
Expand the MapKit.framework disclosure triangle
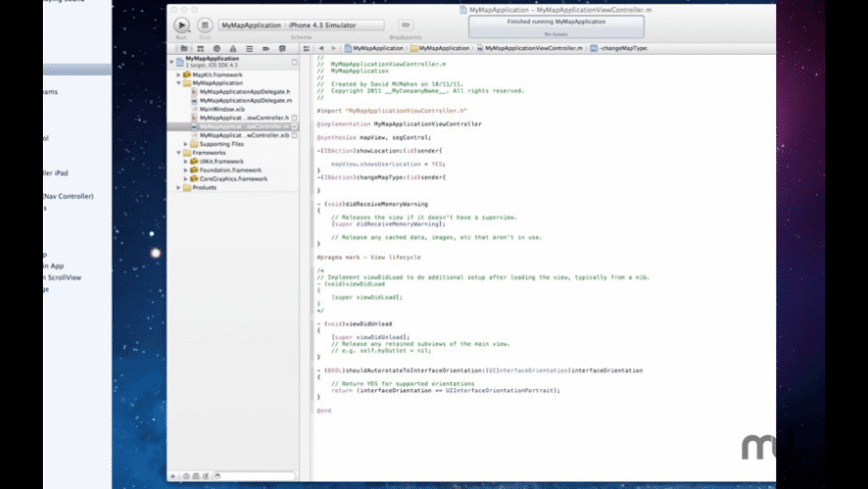[179, 75]
